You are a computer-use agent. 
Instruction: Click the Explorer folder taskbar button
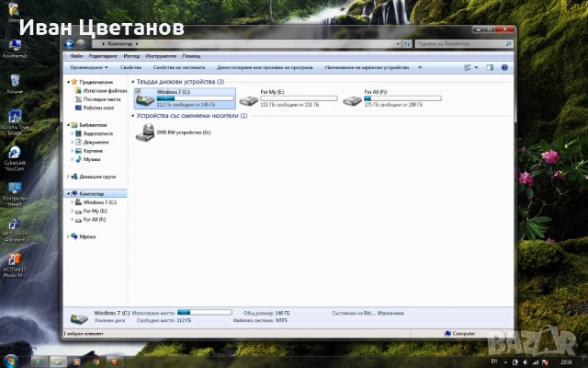pyautogui.click(x=59, y=362)
